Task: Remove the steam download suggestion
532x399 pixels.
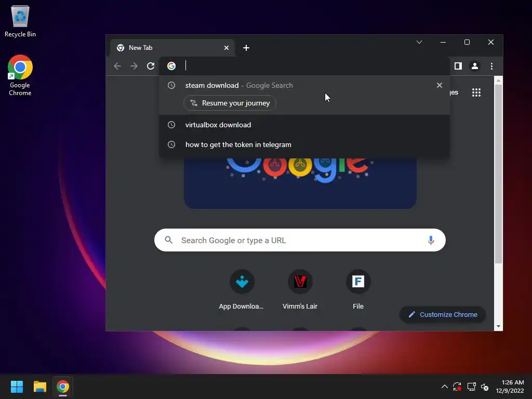Action: point(440,85)
